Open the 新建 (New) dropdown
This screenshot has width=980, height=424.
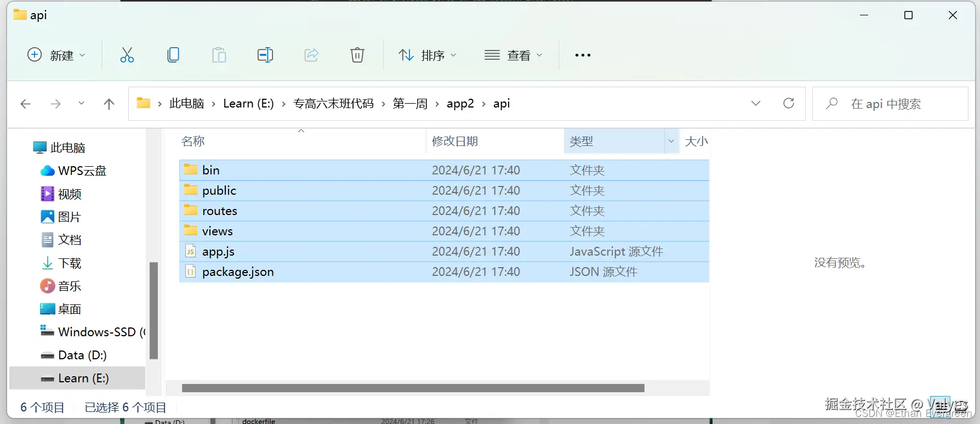(56, 55)
